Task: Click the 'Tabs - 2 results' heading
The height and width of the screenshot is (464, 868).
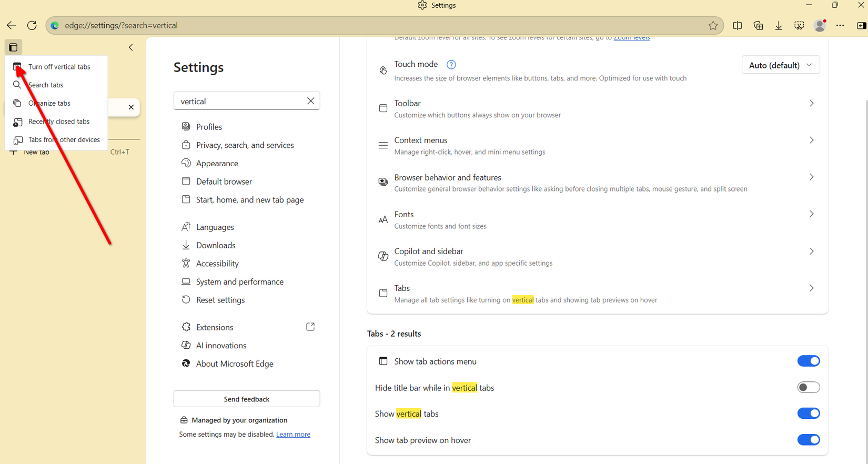Action: click(x=394, y=334)
